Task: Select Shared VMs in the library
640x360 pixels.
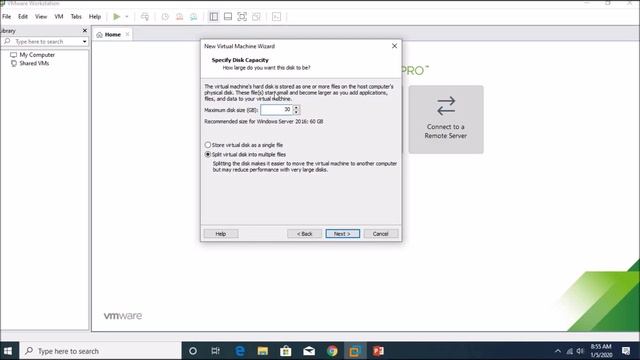Action: point(30,63)
